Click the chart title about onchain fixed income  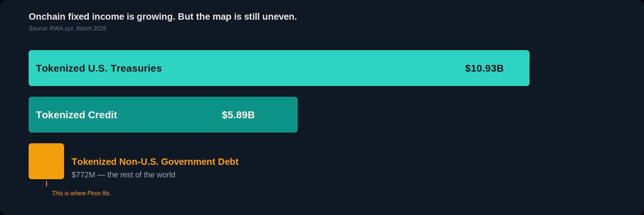point(163,17)
